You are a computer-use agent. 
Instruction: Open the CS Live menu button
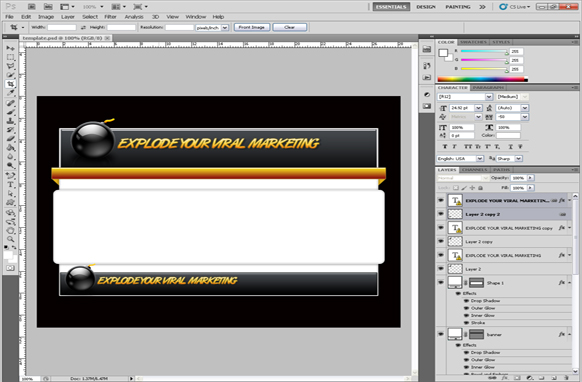(515, 7)
